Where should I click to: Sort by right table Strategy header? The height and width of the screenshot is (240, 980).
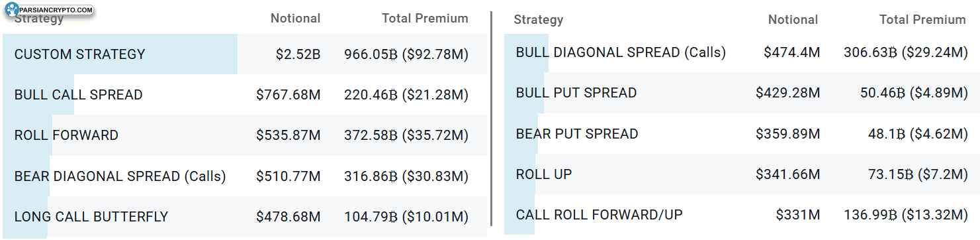539,20
